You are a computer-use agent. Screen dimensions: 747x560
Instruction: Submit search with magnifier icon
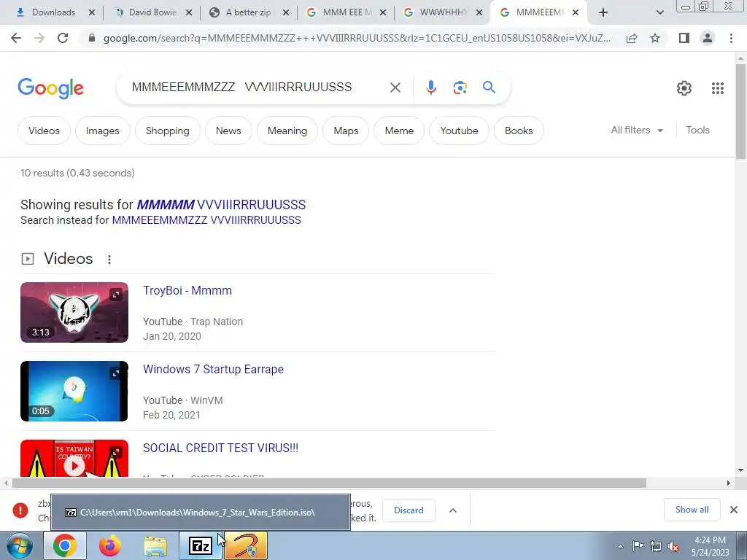pyautogui.click(x=489, y=87)
